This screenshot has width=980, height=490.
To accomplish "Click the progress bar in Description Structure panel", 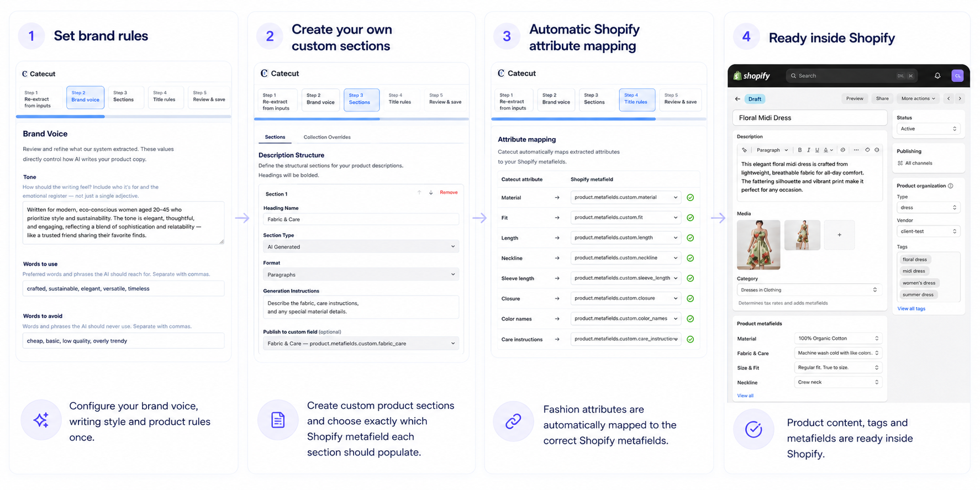I will coord(361,119).
